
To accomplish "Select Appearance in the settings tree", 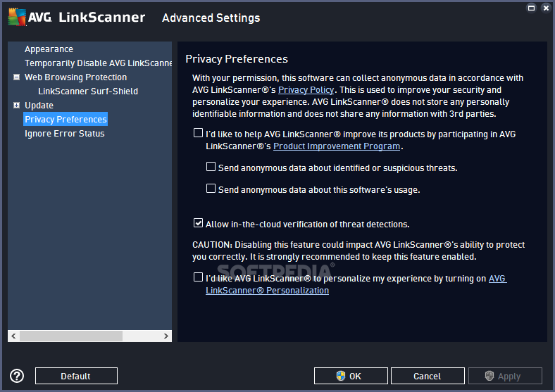I will pyautogui.click(x=49, y=49).
